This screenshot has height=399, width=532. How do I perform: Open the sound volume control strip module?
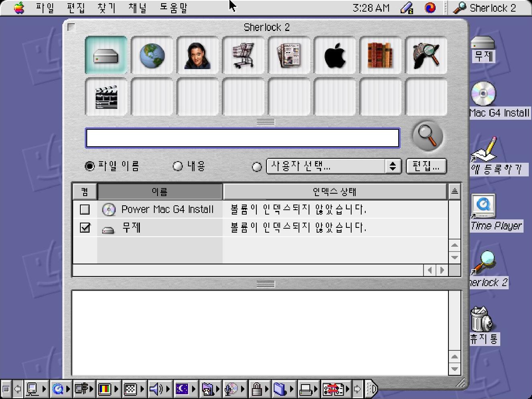[x=160, y=389]
